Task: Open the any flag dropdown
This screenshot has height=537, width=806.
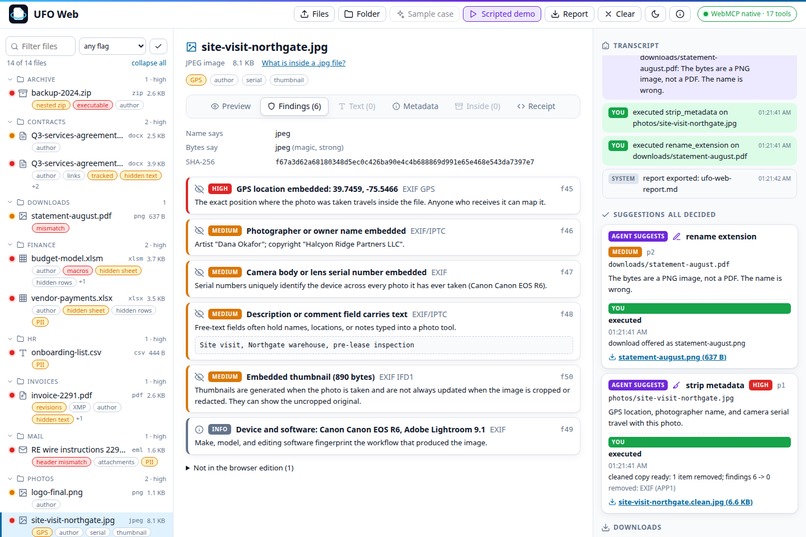Action: click(113, 46)
